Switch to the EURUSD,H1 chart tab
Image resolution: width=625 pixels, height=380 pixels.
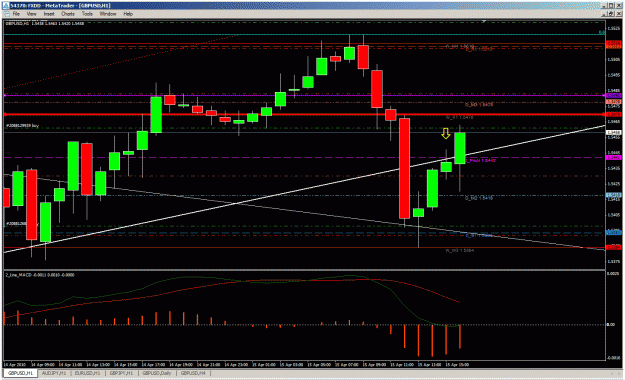coord(88,373)
